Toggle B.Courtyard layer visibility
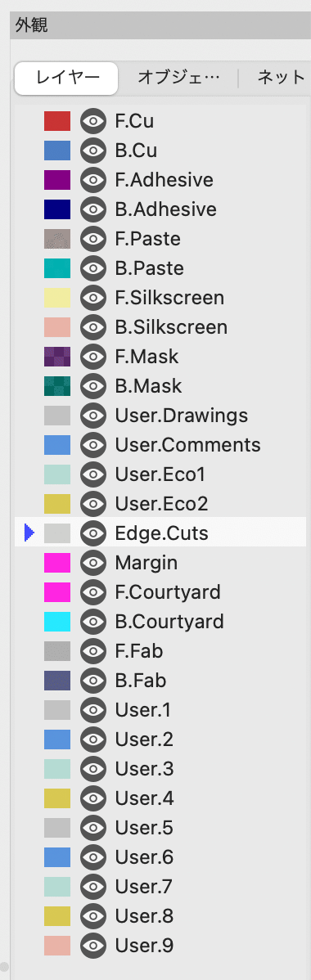Image resolution: width=311 pixels, height=980 pixels. (x=93, y=621)
